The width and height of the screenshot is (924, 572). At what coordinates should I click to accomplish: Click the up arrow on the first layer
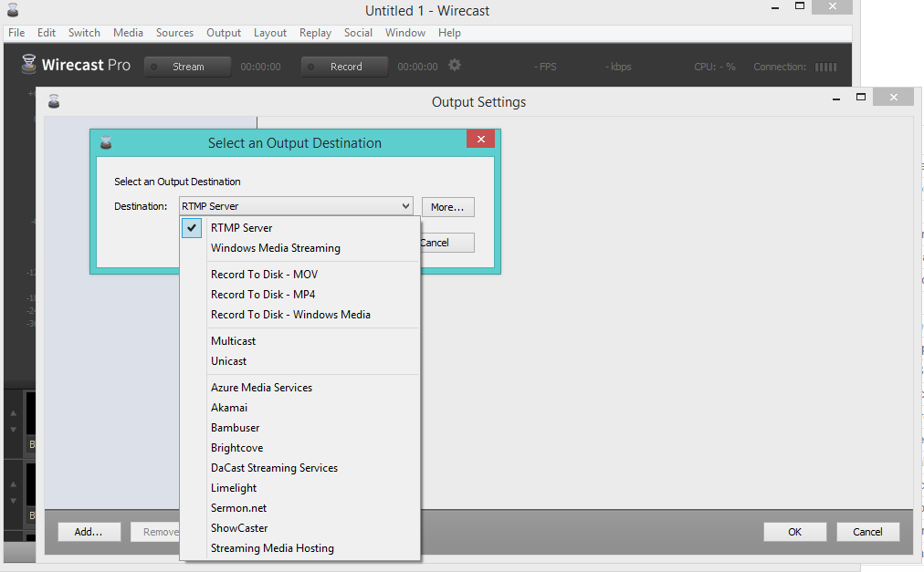pos(13,412)
